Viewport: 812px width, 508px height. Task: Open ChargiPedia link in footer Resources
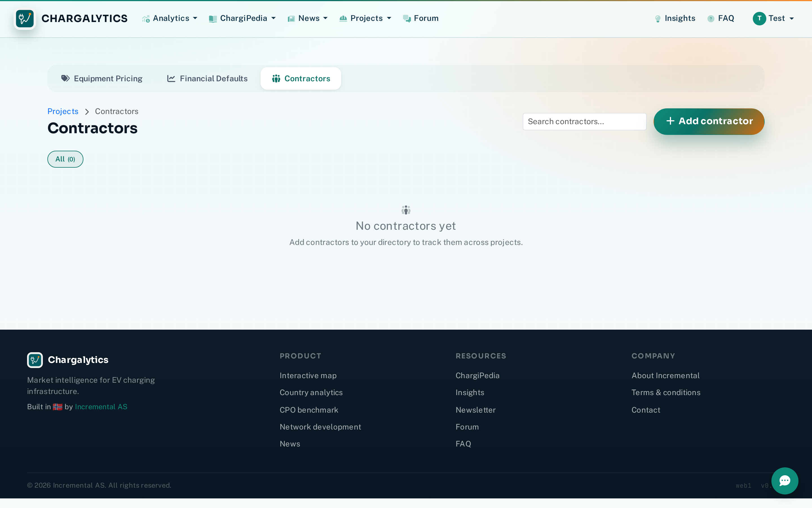coord(477,375)
